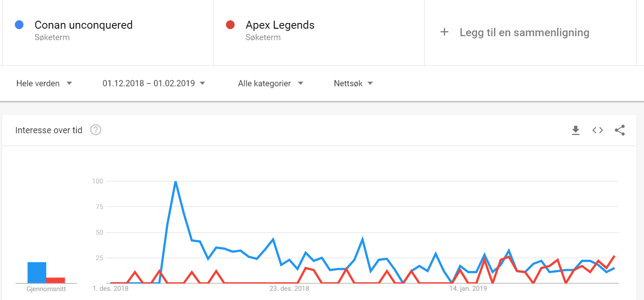Click the blue dot beside Conan unconquered
Image resolution: width=644 pixels, height=300 pixels.
click(19, 25)
